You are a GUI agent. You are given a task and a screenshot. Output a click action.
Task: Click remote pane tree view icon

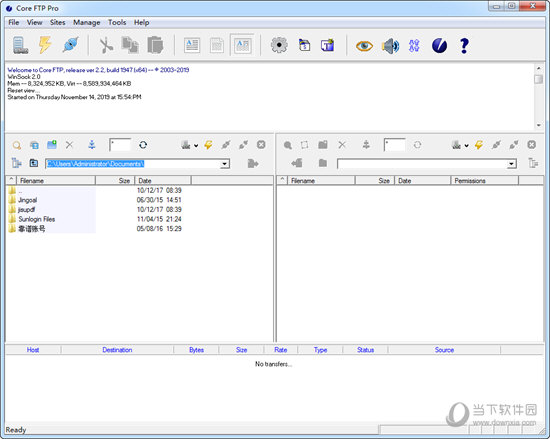[533, 163]
